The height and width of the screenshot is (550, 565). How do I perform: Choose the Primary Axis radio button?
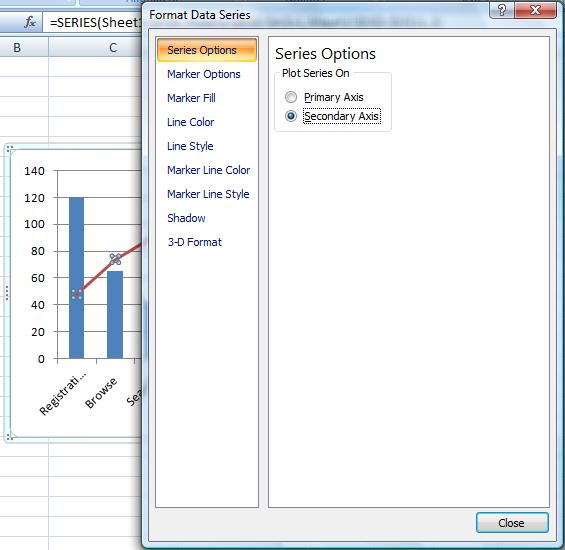pos(291,97)
